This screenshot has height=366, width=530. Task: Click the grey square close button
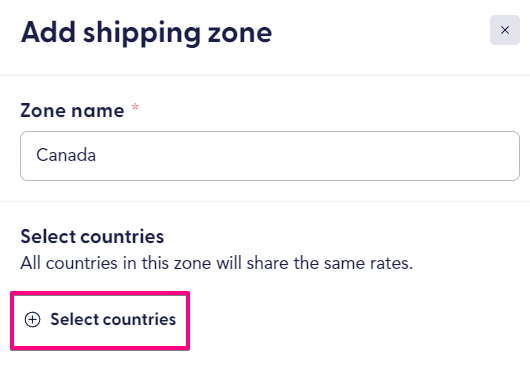coord(505,30)
